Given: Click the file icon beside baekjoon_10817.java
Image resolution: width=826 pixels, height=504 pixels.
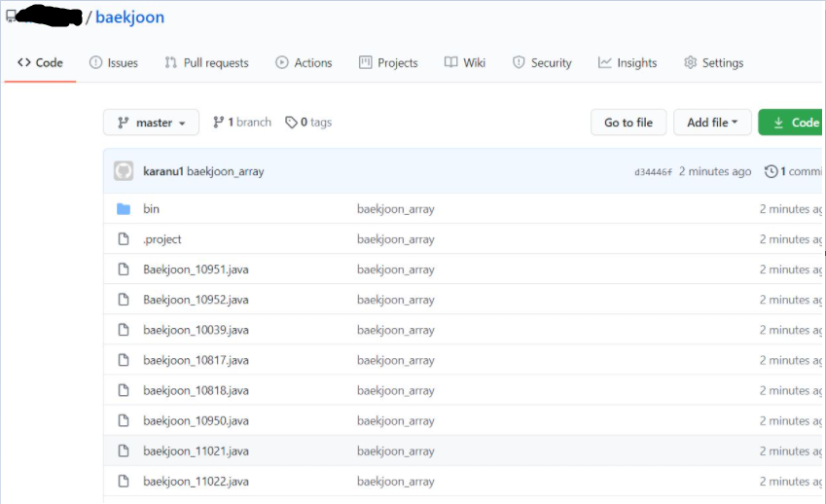Looking at the screenshot, I should (124, 360).
